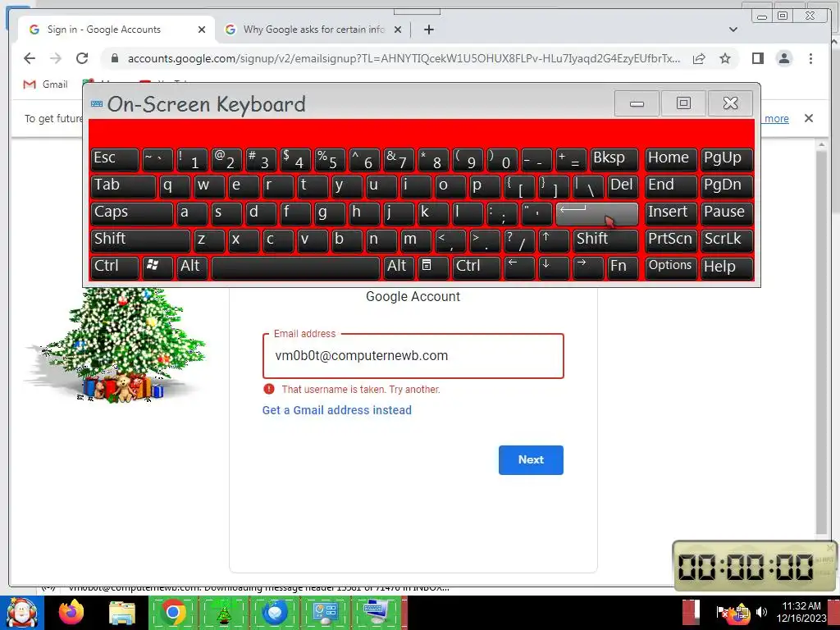This screenshot has width=840, height=630.
Task: Tap the Insert key on On-Screen Keyboard
Action: (671, 212)
